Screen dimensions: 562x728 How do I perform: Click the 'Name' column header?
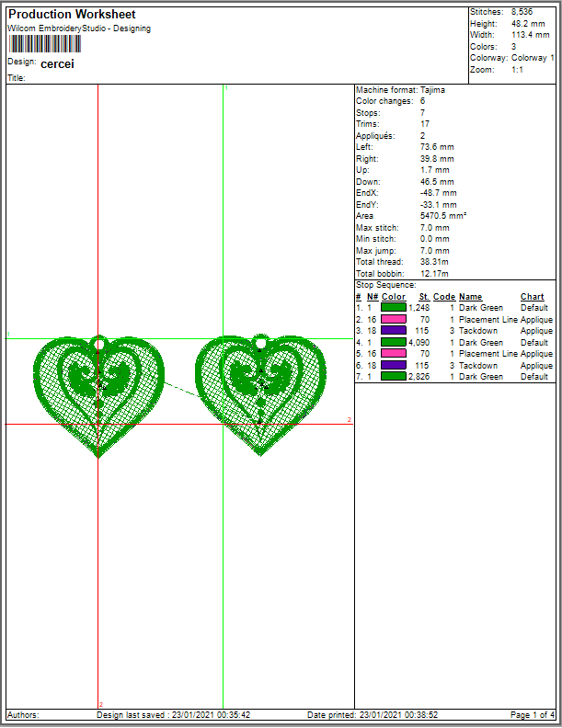tap(470, 297)
